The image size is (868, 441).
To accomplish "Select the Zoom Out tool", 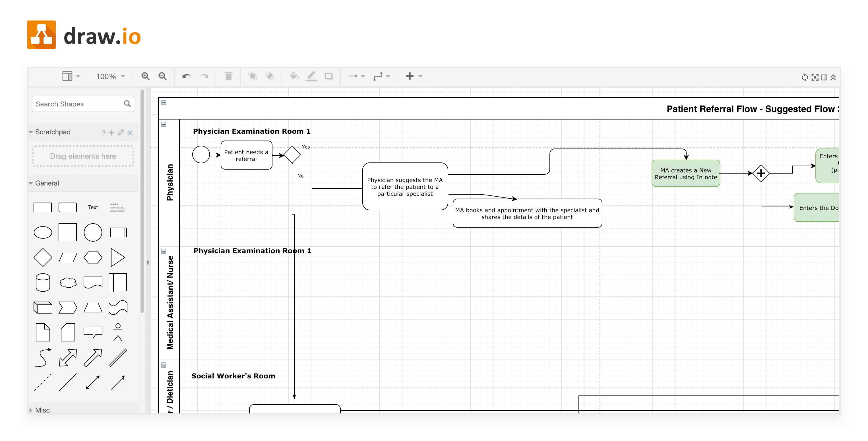I will coord(163,76).
